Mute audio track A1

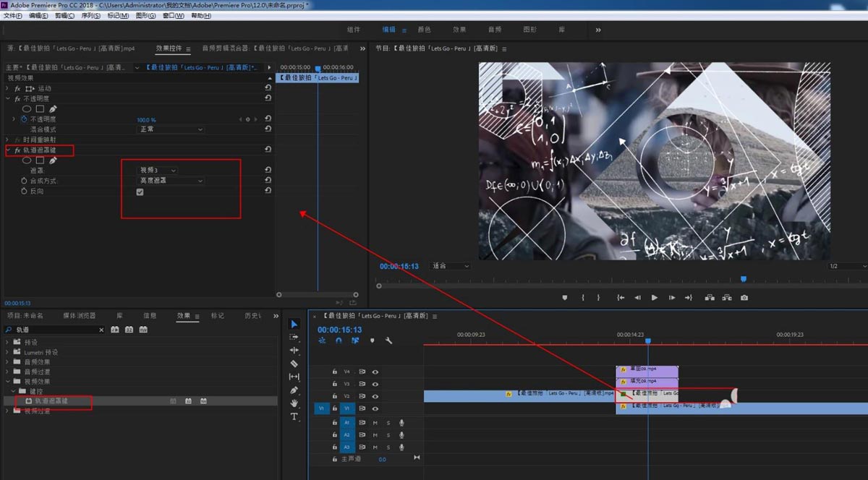point(375,423)
